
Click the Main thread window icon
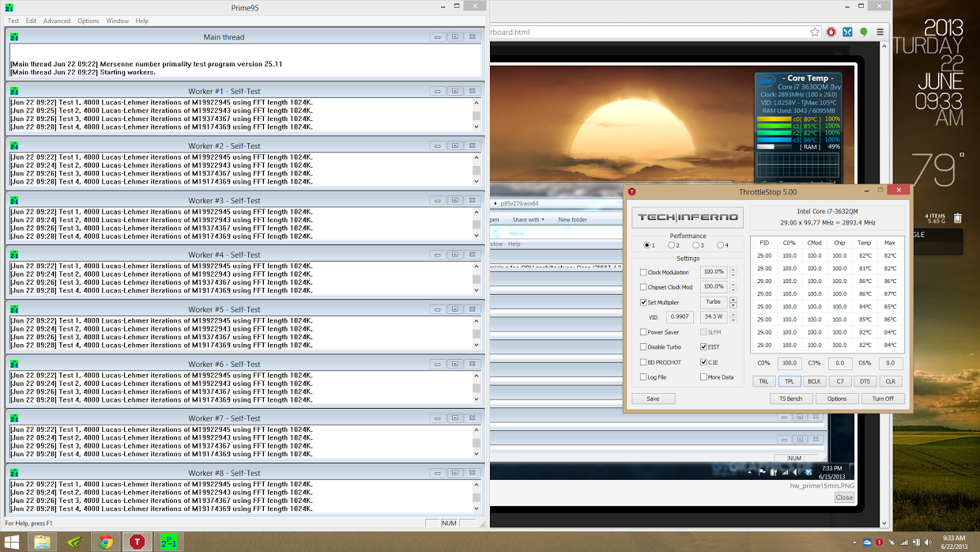coord(14,36)
